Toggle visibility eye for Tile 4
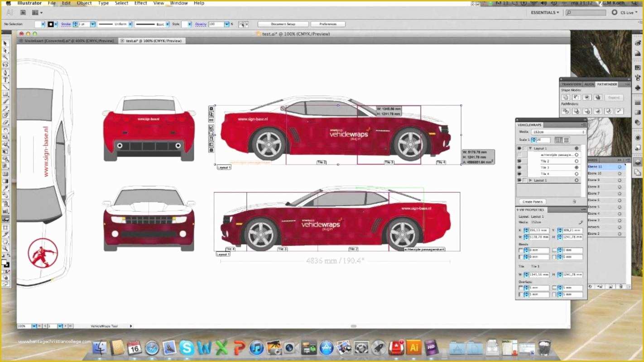Image resolution: width=644 pixels, height=362 pixels. point(519,174)
